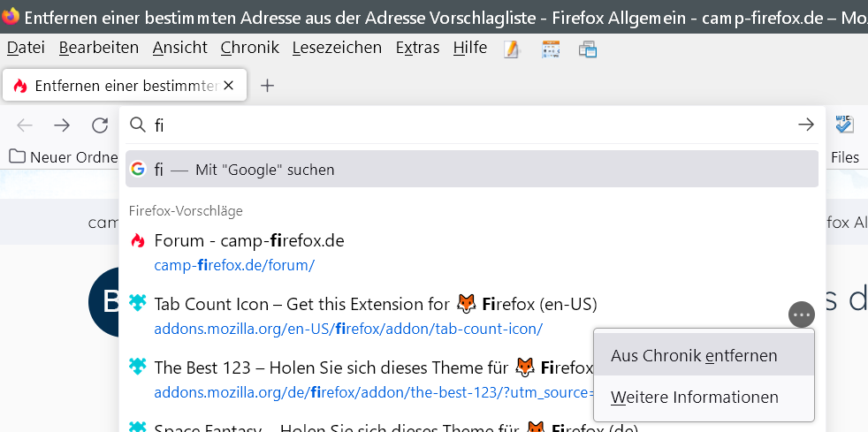868x432 pixels.
Task: Choose 'Weitere Informationen' in context menu
Action: pyautogui.click(x=694, y=398)
